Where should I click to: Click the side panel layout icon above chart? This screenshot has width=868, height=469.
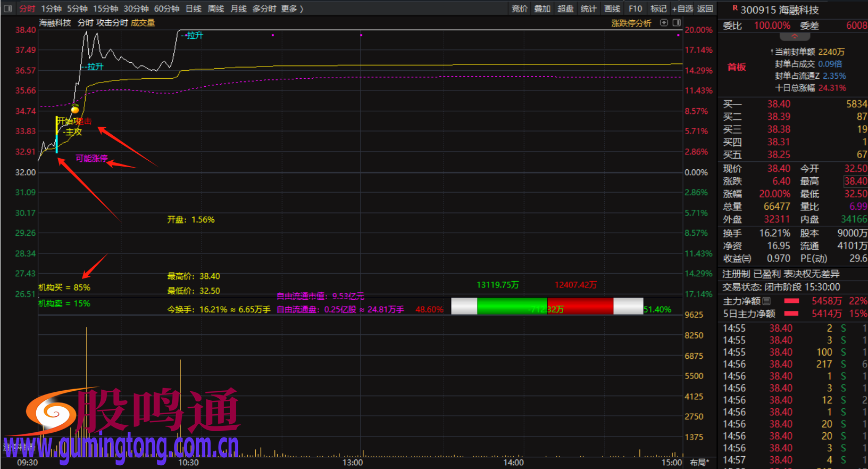pyautogui.click(x=677, y=23)
